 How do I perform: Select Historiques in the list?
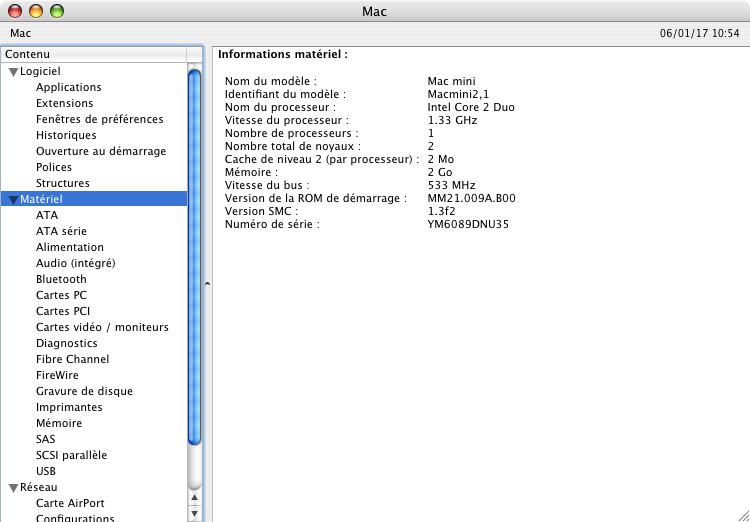point(66,135)
